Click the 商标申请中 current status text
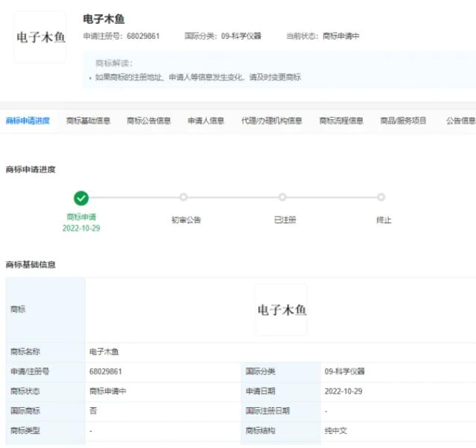This screenshot has width=476, height=448. pos(341,36)
